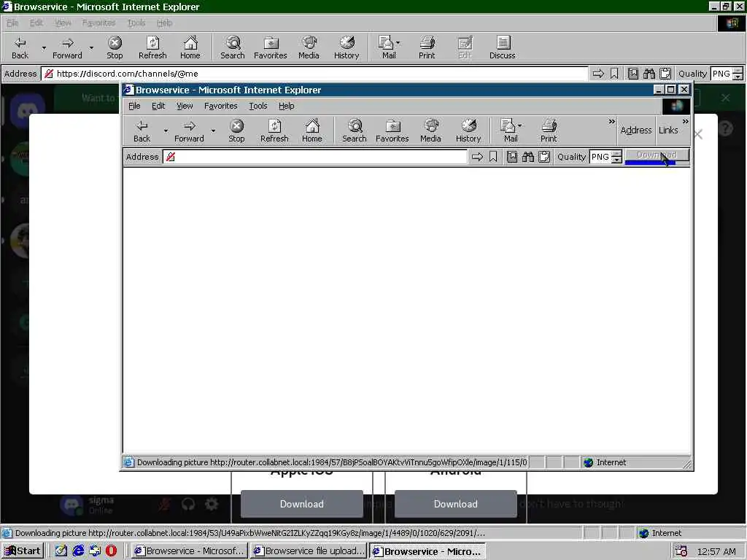The image size is (747, 560).
Task: Open View menu in front window
Action: click(x=185, y=106)
